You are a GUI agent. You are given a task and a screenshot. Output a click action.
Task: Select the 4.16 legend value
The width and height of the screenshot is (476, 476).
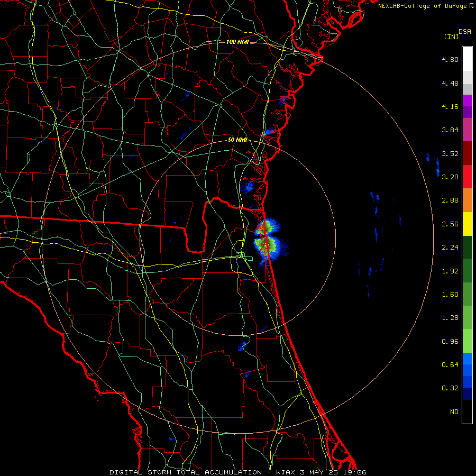(x=450, y=106)
